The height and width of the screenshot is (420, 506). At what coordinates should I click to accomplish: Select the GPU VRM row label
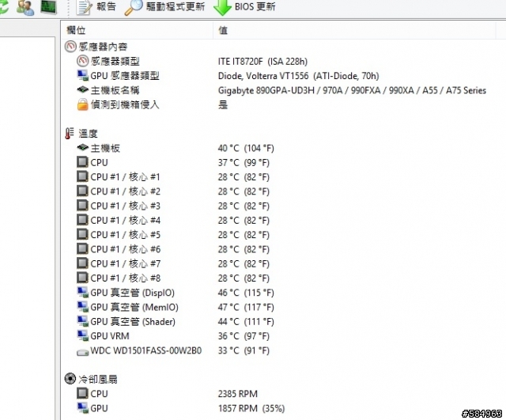coord(110,336)
